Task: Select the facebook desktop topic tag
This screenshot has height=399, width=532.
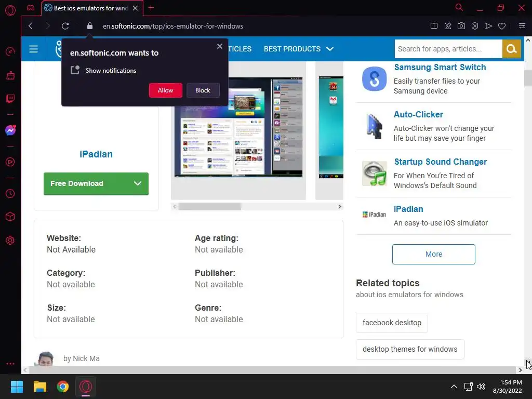Action: coord(392,323)
